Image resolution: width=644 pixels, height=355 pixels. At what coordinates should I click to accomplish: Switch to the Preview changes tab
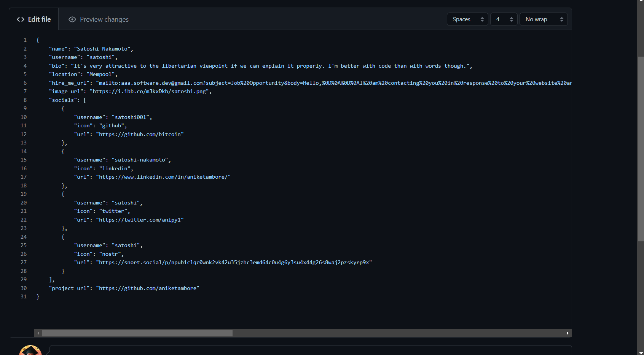click(x=99, y=19)
